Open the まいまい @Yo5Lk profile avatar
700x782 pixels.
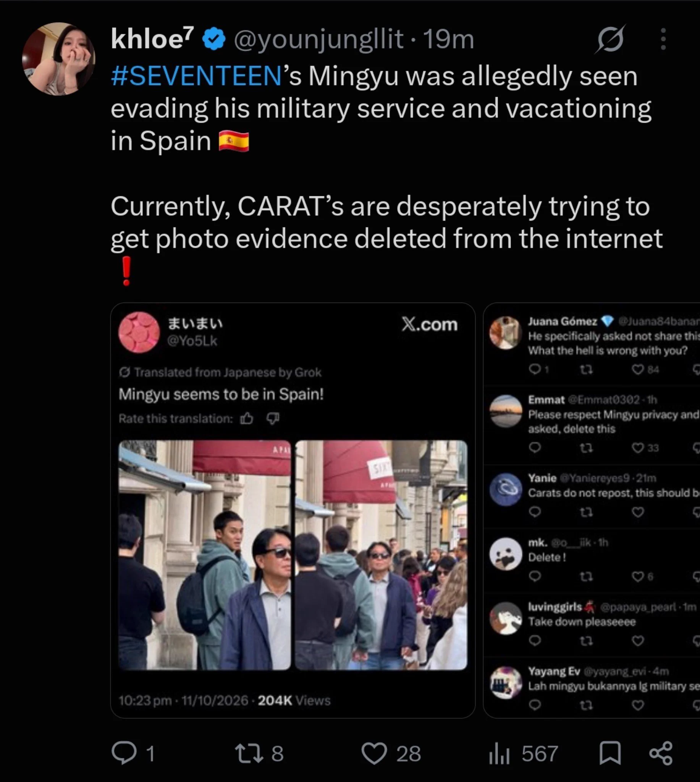(x=139, y=333)
